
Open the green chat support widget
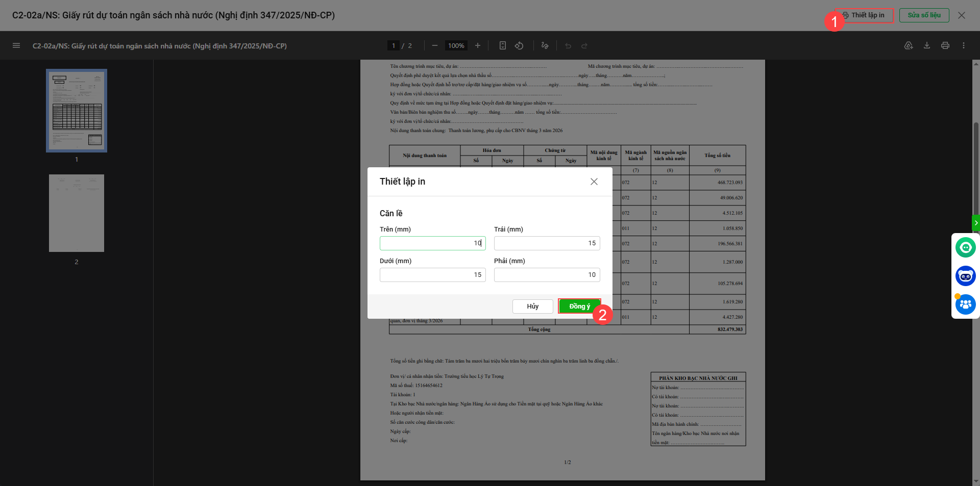[x=965, y=248]
